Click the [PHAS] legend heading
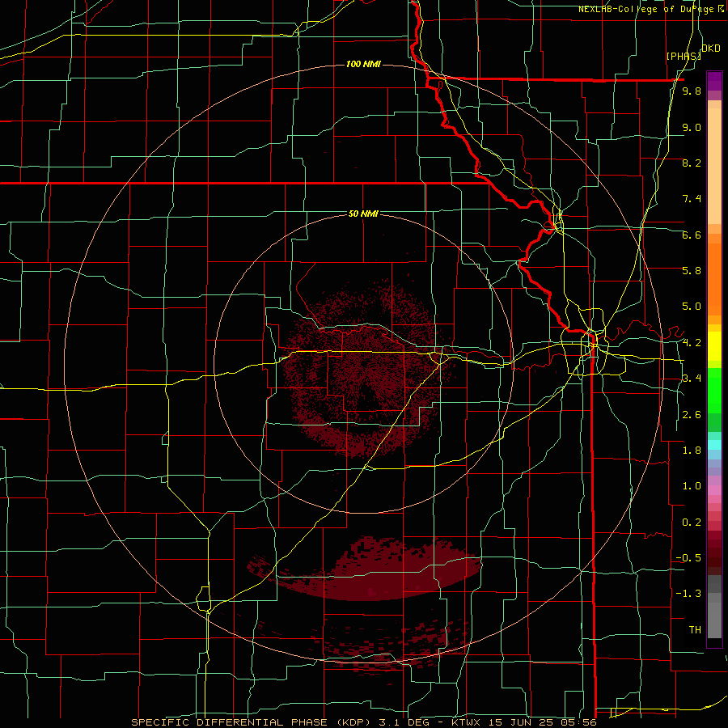Screen dimensions: 728x728 point(684,56)
